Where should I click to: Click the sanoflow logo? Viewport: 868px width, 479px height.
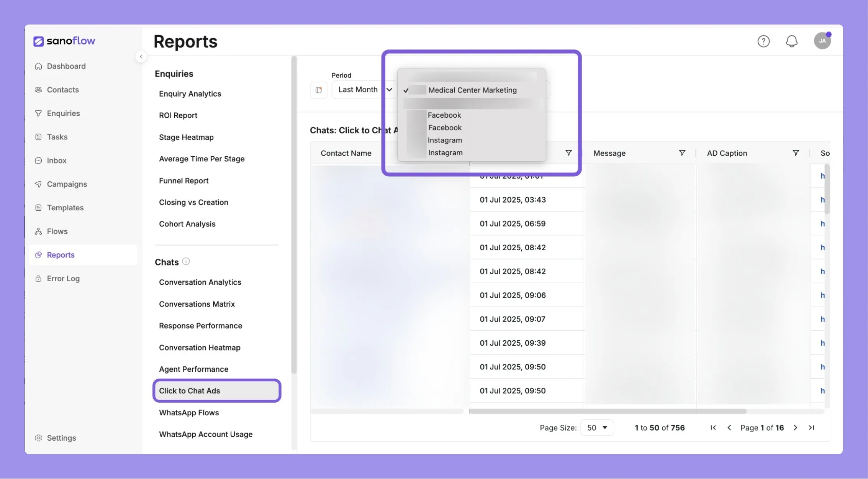(64, 41)
